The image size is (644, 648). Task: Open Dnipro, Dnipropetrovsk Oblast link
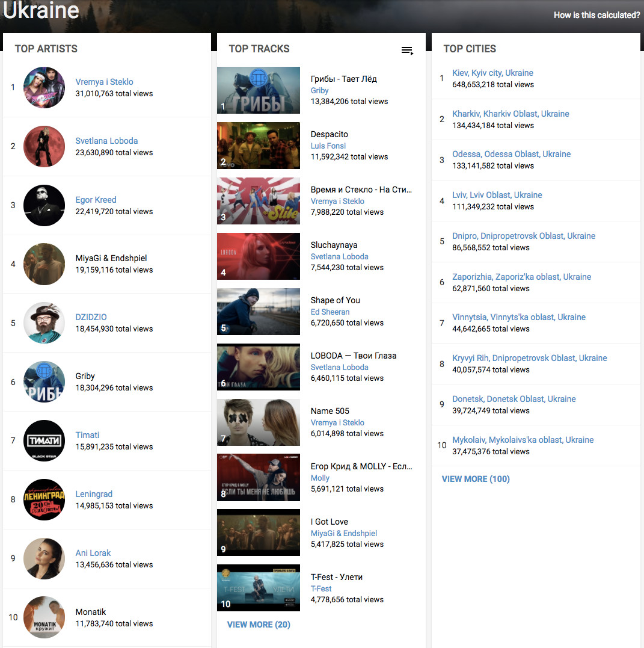[524, 236]
